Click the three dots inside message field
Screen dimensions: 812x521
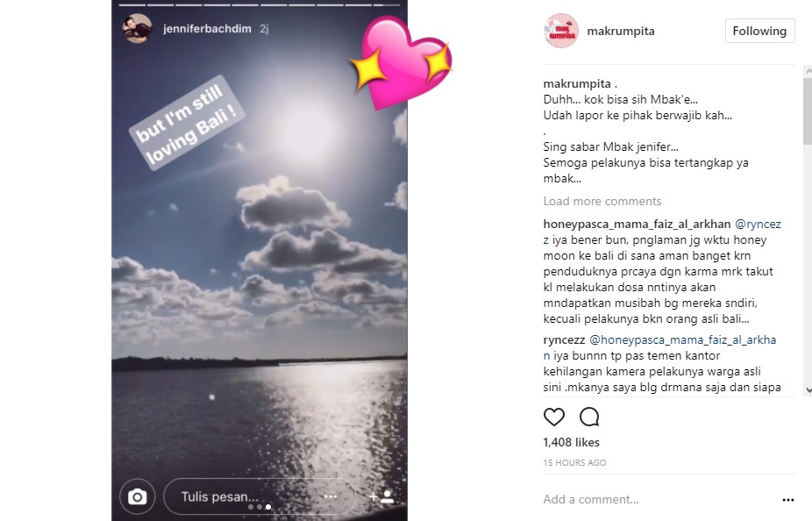coord(331,496)
